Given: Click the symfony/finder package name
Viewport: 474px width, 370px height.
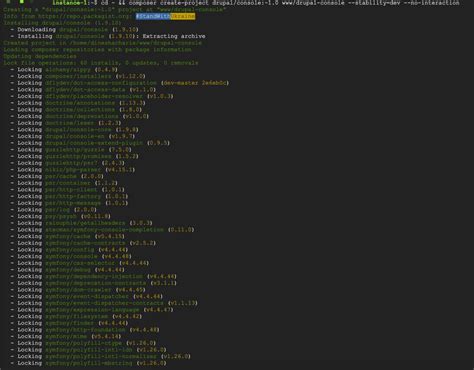Looking at the screenshot, I should point(70,323).
